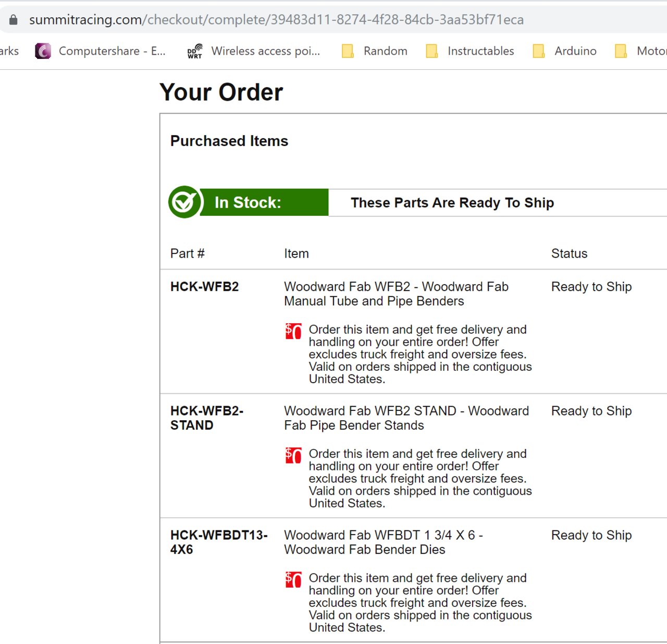This screenshot has width=667, height=644.
Task: Select Ready to Ship status for HCK-WFBDT13-4X6
Action: click(591, 535)
